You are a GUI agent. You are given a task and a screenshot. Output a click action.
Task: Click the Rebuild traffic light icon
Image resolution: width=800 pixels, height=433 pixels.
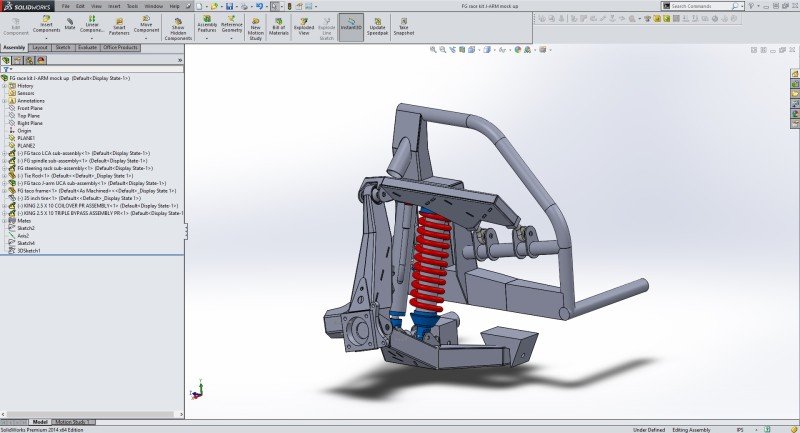290,6
